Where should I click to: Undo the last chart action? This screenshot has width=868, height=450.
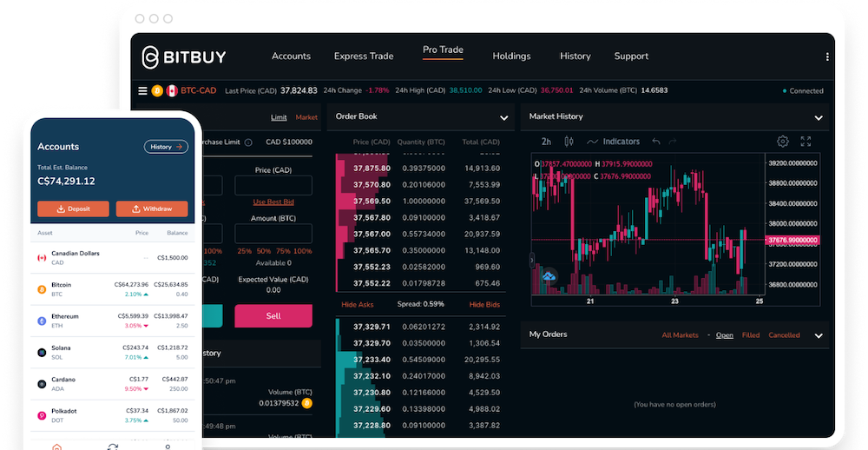(656, 142)
